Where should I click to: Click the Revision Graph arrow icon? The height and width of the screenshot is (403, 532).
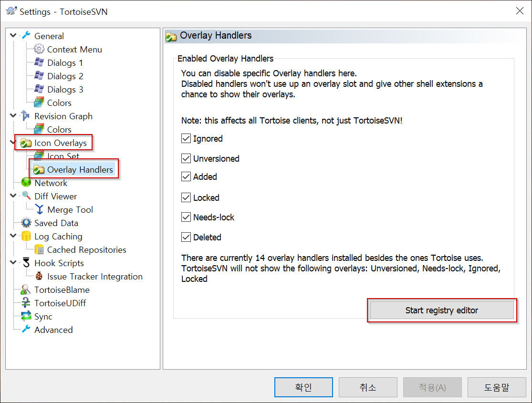click(25, 116)
